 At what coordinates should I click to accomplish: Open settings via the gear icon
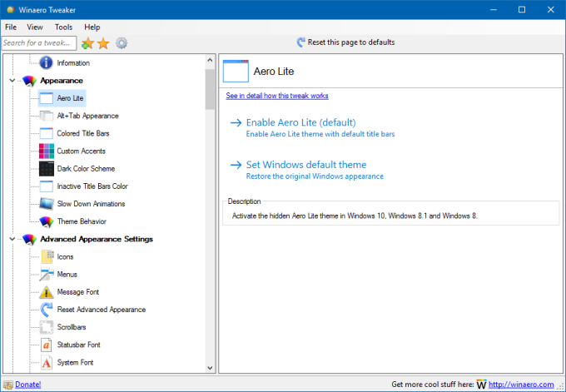click(122, 42)
